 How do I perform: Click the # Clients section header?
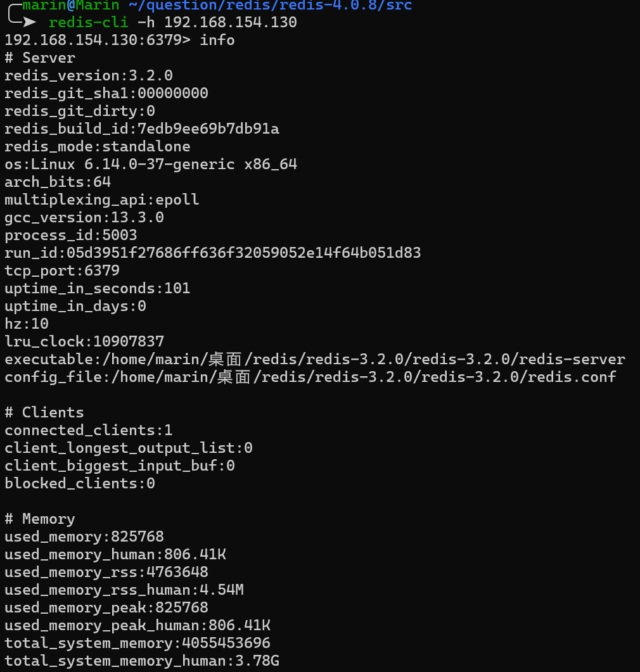[x=44, y=412]
